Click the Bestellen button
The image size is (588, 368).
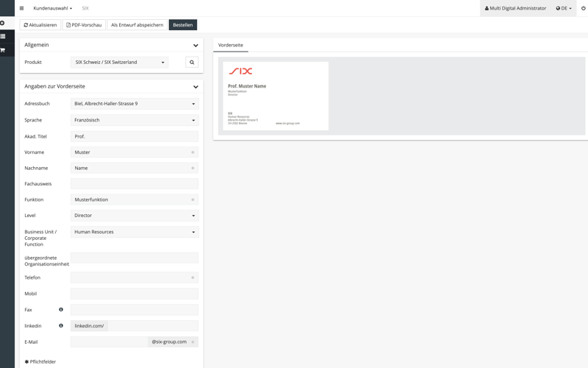click(182, 25)
